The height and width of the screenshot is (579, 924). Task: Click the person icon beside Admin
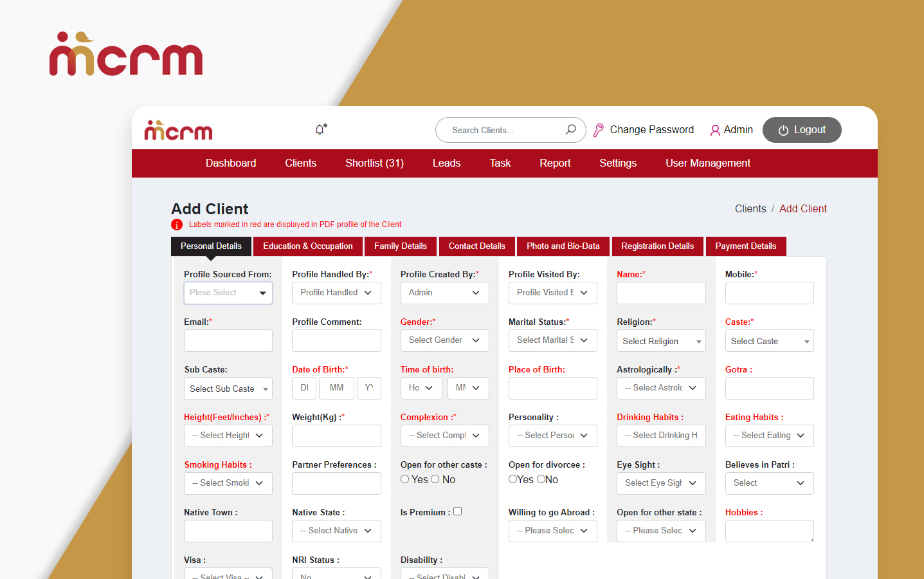715,130
